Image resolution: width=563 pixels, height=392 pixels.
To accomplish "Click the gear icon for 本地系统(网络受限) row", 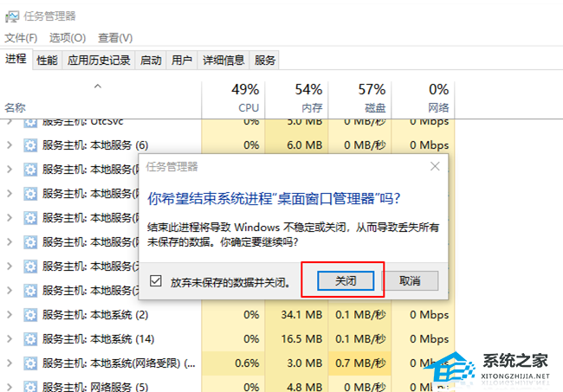I will click(30, 363).
